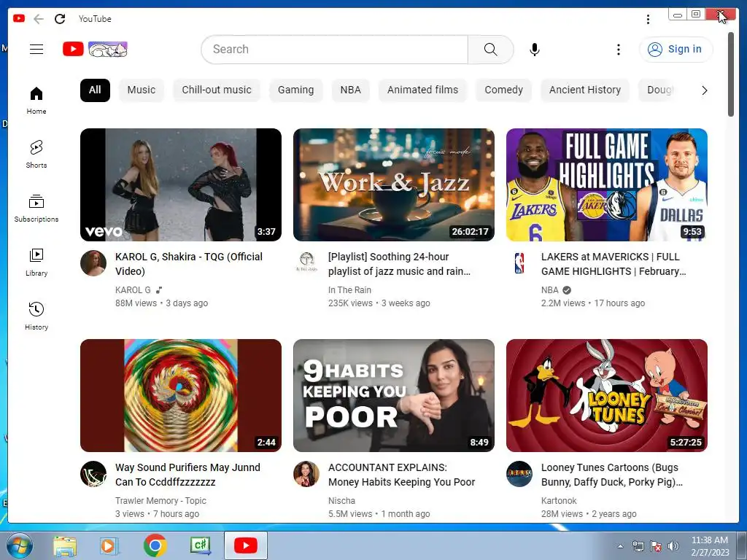
Task: Open the In The Rain channel link
Action: [349, 290]
